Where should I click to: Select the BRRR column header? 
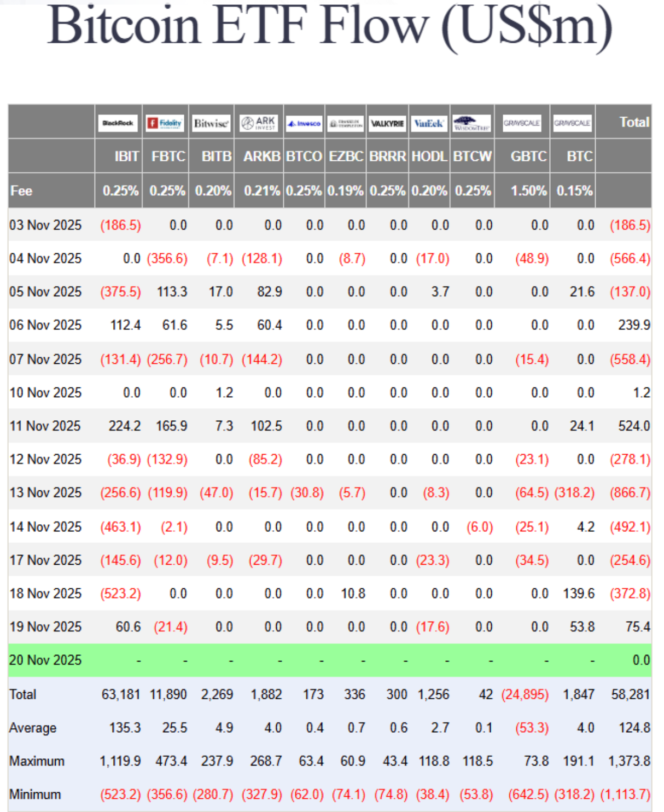pyautogui.click(x=388, y=156)
